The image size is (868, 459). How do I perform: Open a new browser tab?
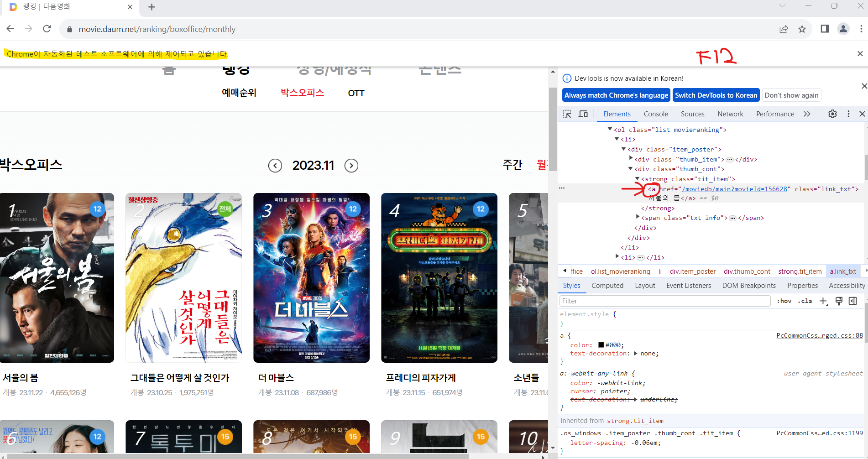coord(152,7)
